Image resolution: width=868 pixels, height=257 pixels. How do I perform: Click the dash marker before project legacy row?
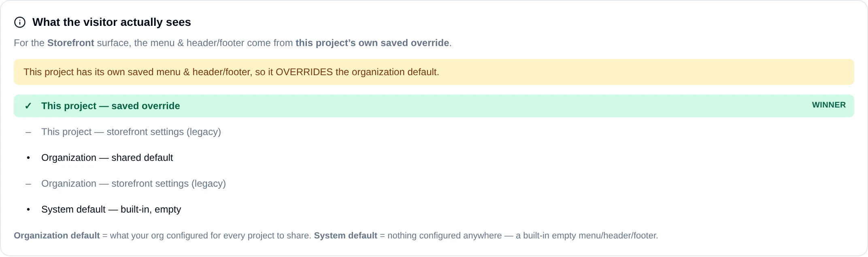[x=28, y=132]
